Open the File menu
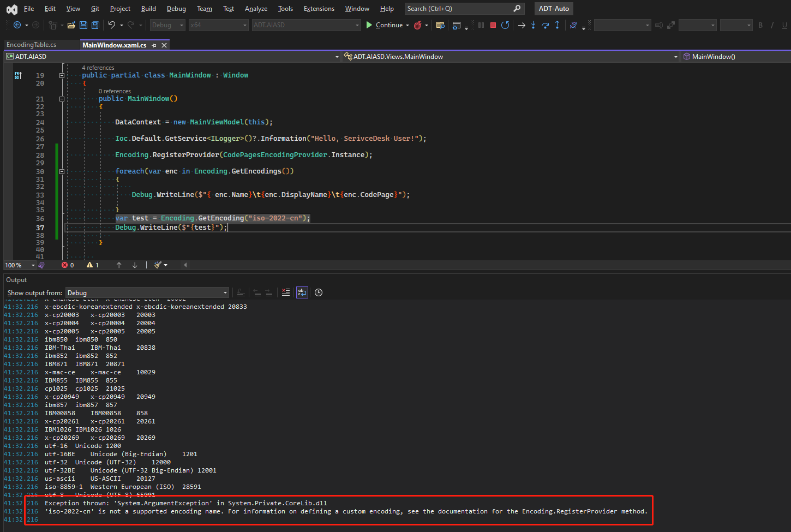This screenshot has width=791, height=532. click(29, 9)
